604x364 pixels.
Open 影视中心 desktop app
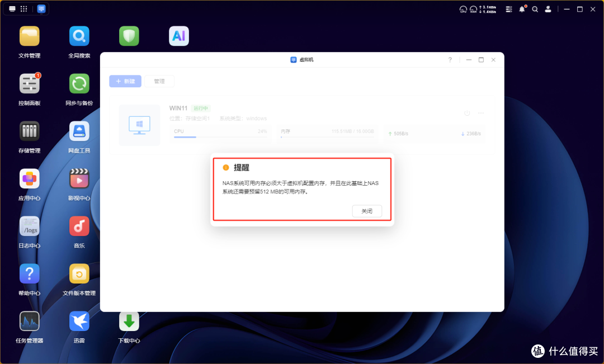coord(79,179)
